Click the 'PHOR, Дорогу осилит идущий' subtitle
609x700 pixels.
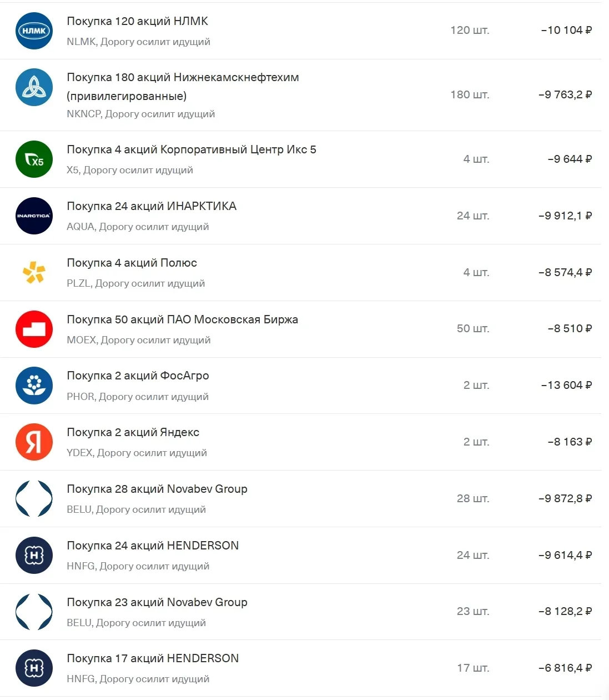point(138,397)
